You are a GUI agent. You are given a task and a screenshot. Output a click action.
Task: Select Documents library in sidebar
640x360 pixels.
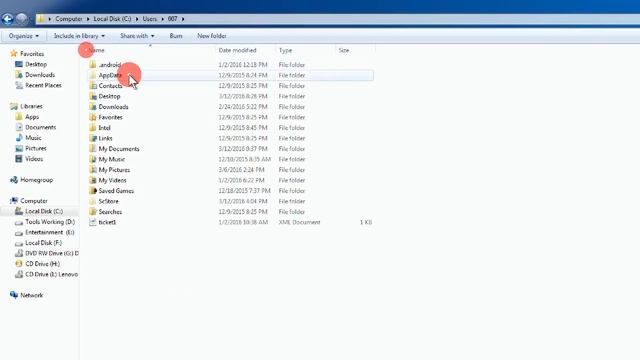(40, 127)
